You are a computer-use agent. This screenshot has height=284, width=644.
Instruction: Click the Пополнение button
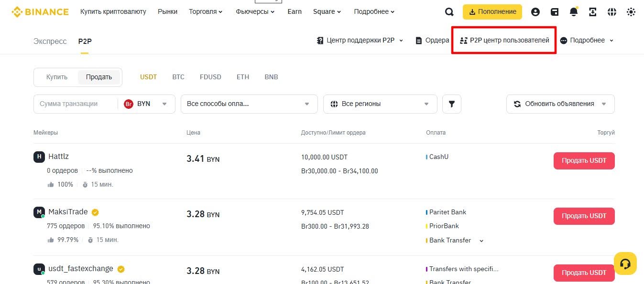[492, 11]
